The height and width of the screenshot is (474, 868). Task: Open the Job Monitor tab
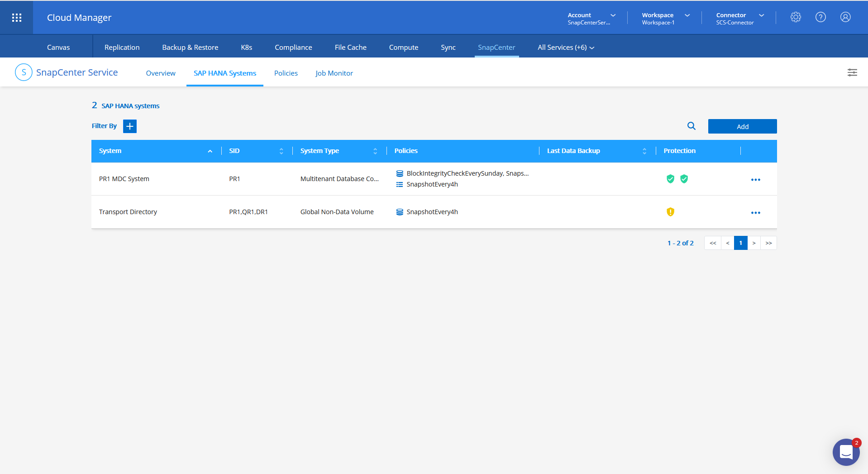click(x=334, y=73)
